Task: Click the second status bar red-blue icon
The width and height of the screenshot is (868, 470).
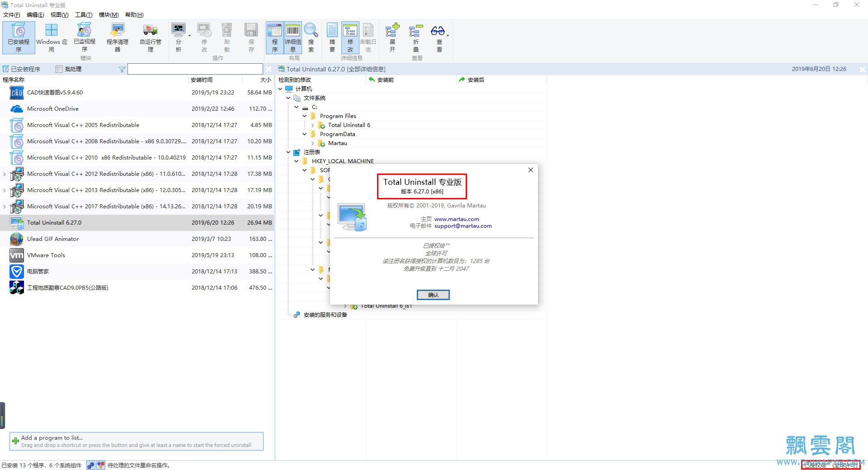Action: [101, 465]
